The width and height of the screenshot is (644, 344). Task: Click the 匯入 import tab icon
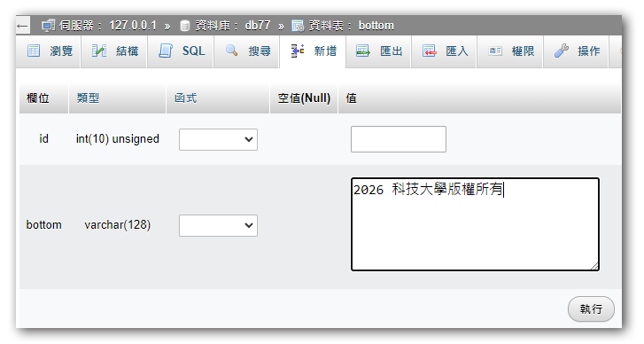430,51
